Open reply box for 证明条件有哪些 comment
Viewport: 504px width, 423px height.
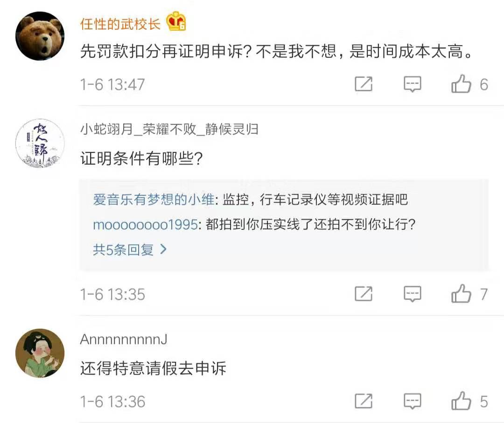pos(412,294)
